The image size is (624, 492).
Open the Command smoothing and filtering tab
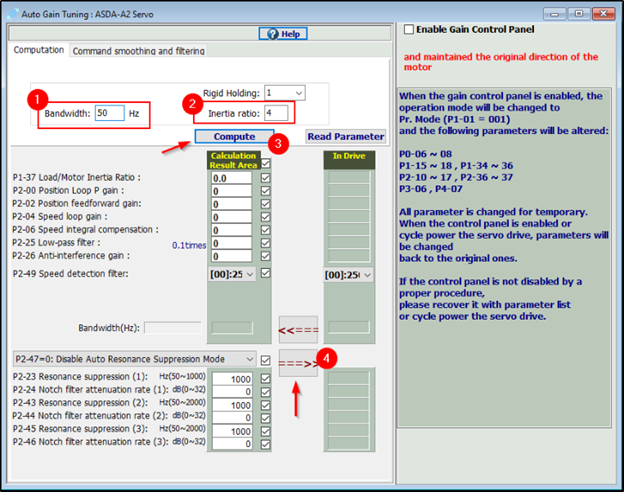coord(139,51)
